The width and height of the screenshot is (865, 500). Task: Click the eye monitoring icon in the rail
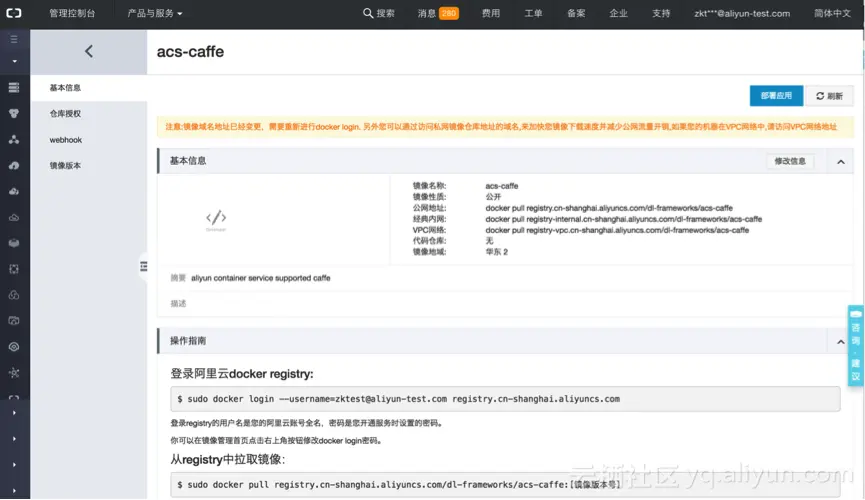pos(14,347)
